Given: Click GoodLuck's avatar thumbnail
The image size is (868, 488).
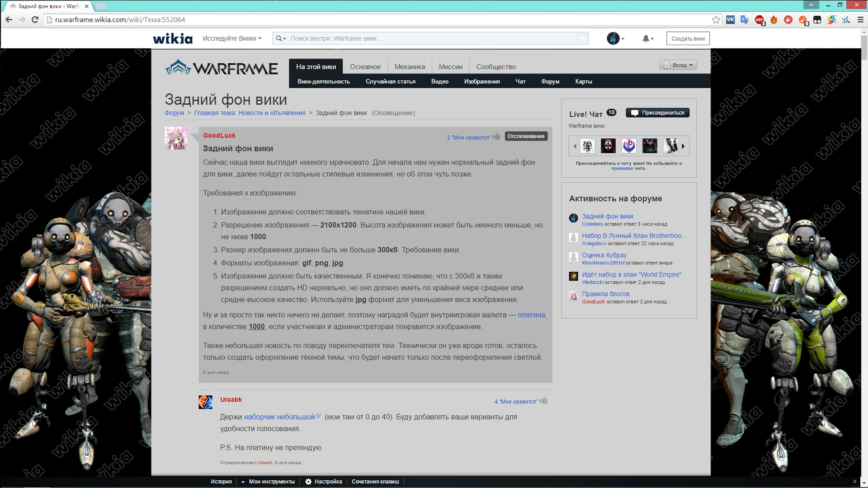Looking at the screenshot, I should pyautogui.click(x=176, y=138).
